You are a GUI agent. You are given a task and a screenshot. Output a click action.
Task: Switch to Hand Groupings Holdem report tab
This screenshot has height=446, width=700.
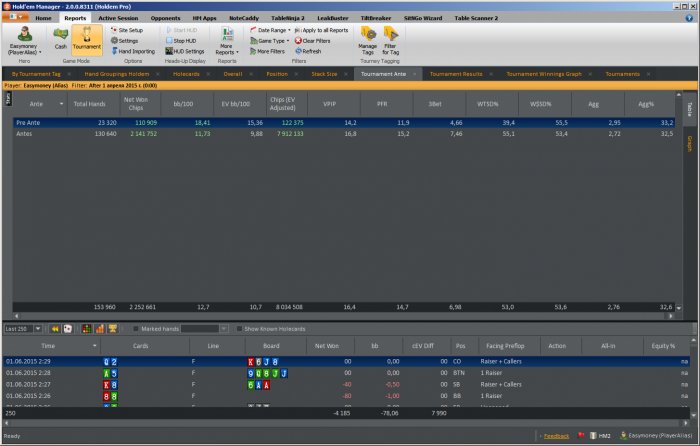pyautogui.click(x=117, y=74)
